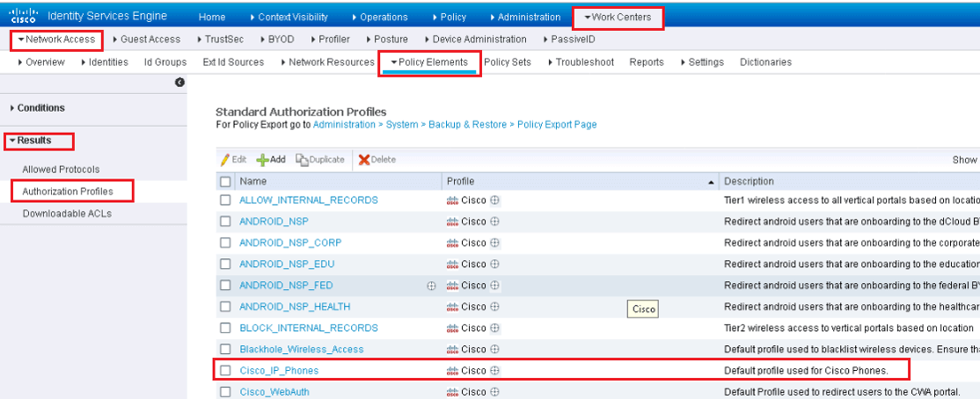Viewport: 980px width, 399px height.
Task: Click profile target icon in BLOCK_INTERNAL_RECORDS row
Action: click(x=494, y=328)
